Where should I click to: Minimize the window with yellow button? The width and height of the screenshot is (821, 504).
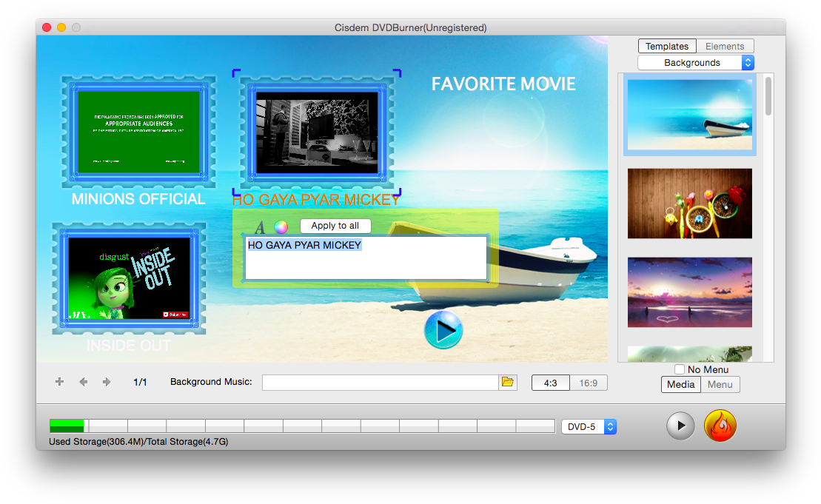click(61, 27)
